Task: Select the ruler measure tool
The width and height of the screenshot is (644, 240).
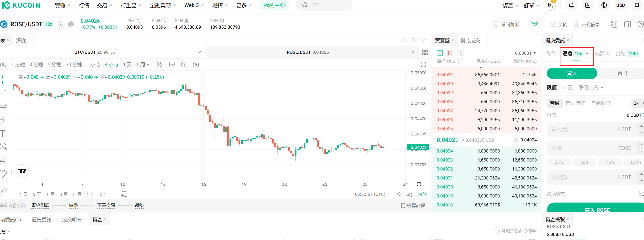Action: click(3, 192)
